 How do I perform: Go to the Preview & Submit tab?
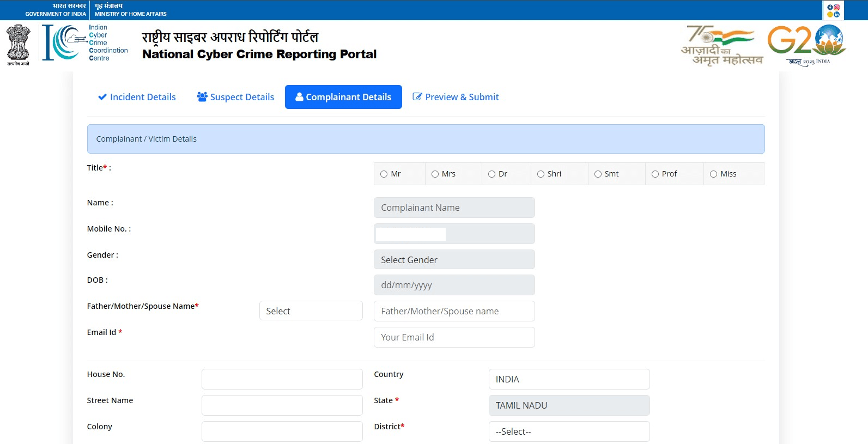[x=456, y=97]
